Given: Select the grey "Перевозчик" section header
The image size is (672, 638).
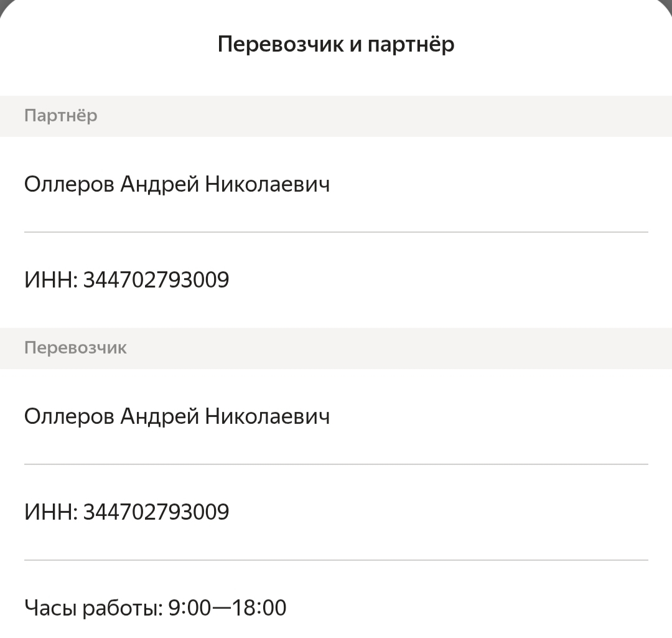Looking at the screenshot, I should (75, 348).
